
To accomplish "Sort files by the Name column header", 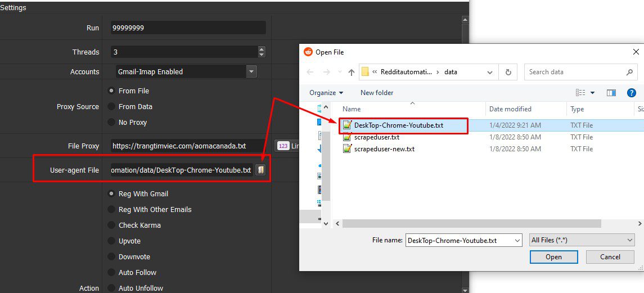I will point(352,109).
